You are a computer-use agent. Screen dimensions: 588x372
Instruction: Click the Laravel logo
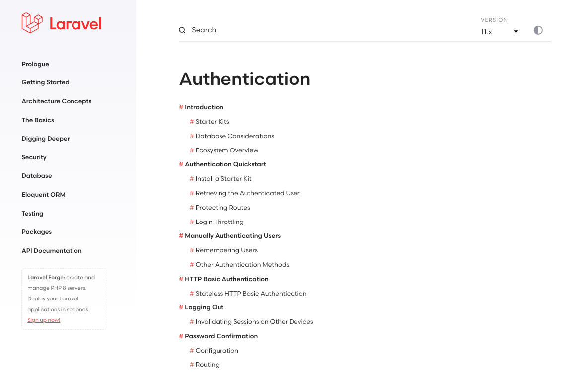[61, 22]
